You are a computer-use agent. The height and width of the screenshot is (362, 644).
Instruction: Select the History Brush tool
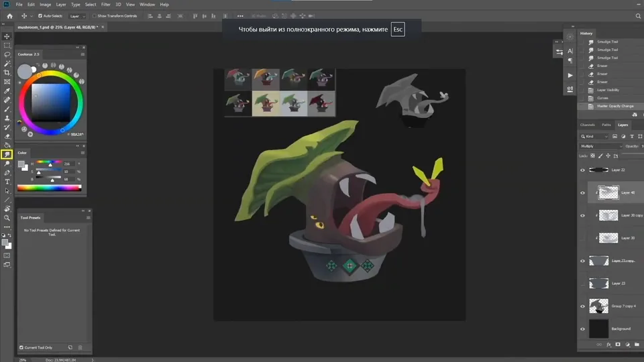[x=7, y=127]
